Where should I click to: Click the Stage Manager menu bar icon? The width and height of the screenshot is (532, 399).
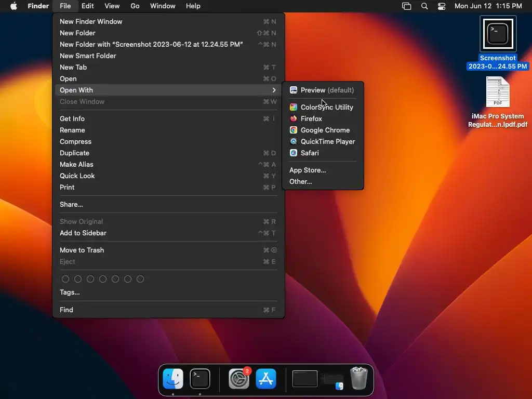(x=406, y=6)
